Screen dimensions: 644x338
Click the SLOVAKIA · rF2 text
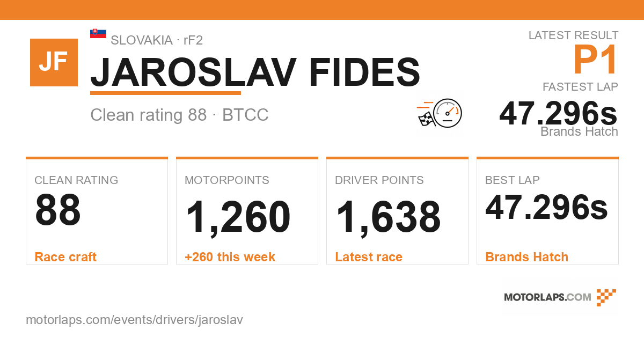(157, 40)
